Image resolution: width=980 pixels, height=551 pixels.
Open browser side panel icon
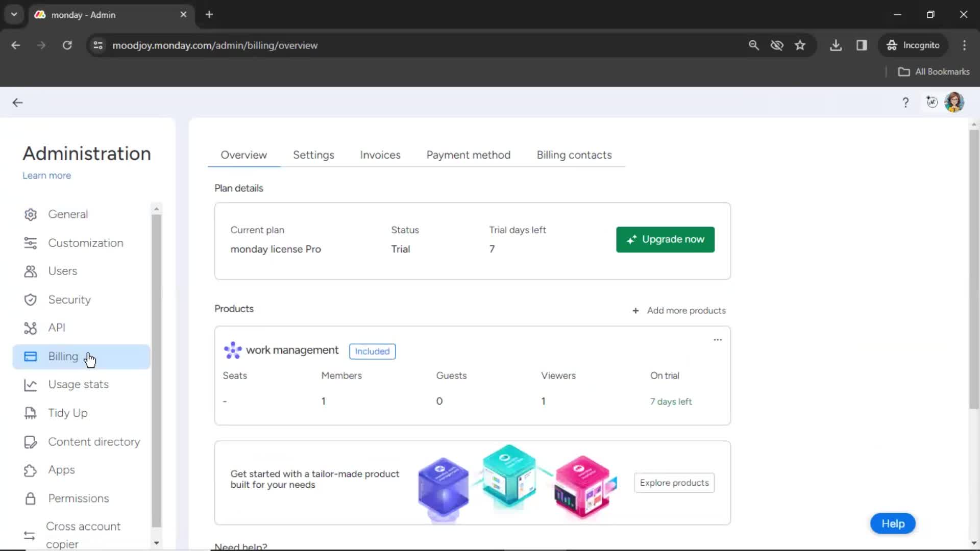click(862, 45)
